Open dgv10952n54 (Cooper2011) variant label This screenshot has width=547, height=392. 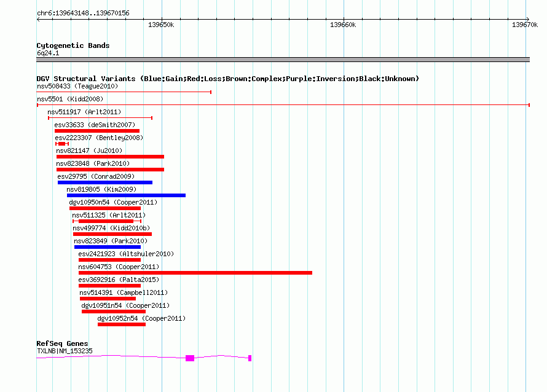[x=141, y=318]
